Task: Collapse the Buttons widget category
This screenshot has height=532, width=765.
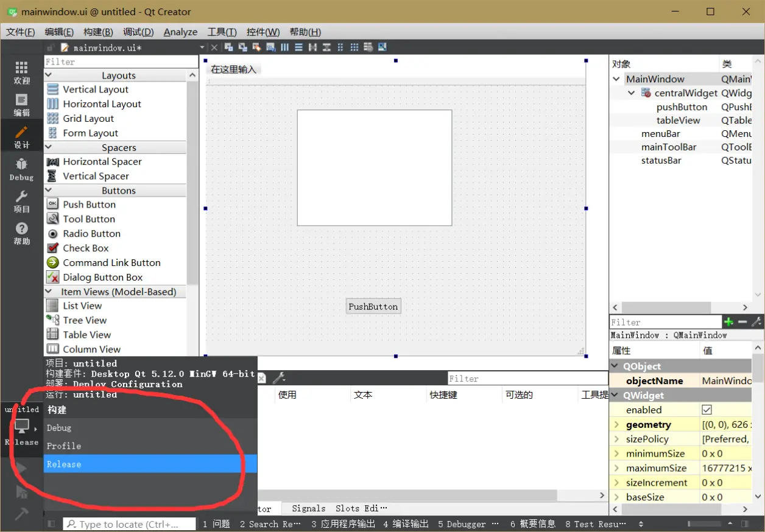Action: pos(49,191)
